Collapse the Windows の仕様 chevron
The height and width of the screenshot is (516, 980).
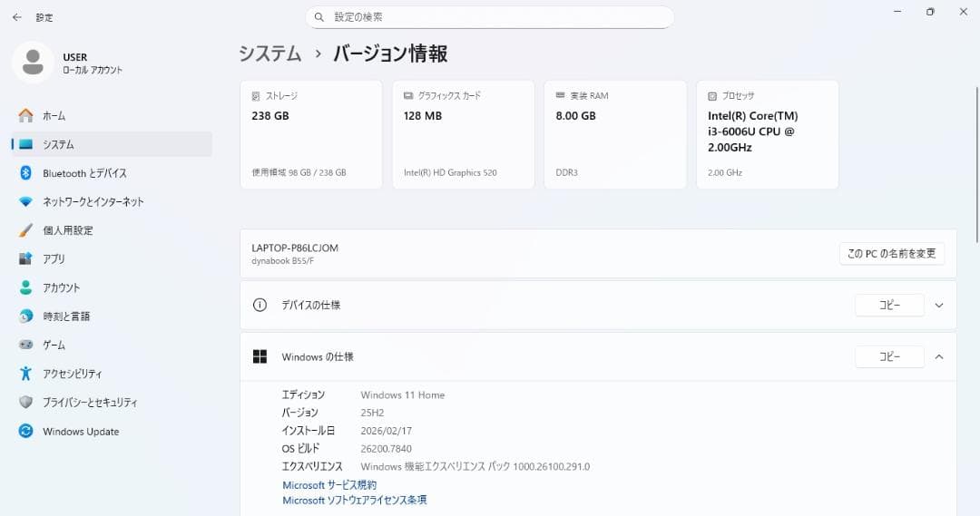[939, 356]
